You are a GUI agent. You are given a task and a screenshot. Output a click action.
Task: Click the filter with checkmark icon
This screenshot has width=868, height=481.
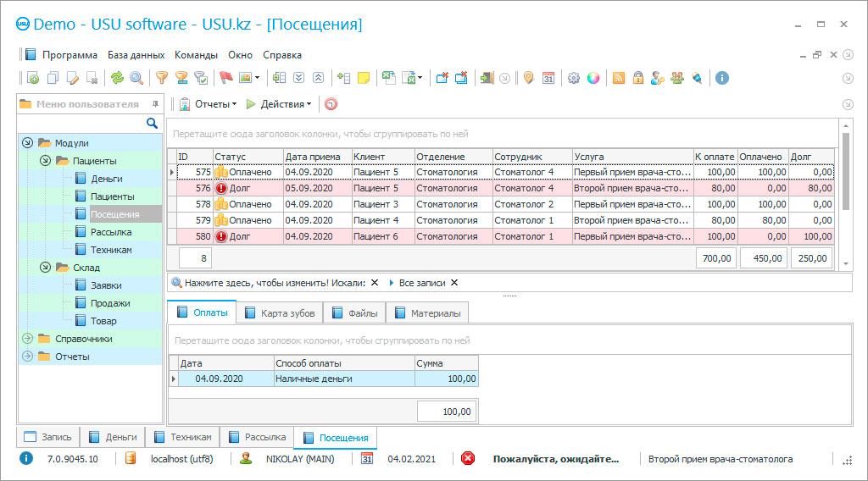pos(201,78)
